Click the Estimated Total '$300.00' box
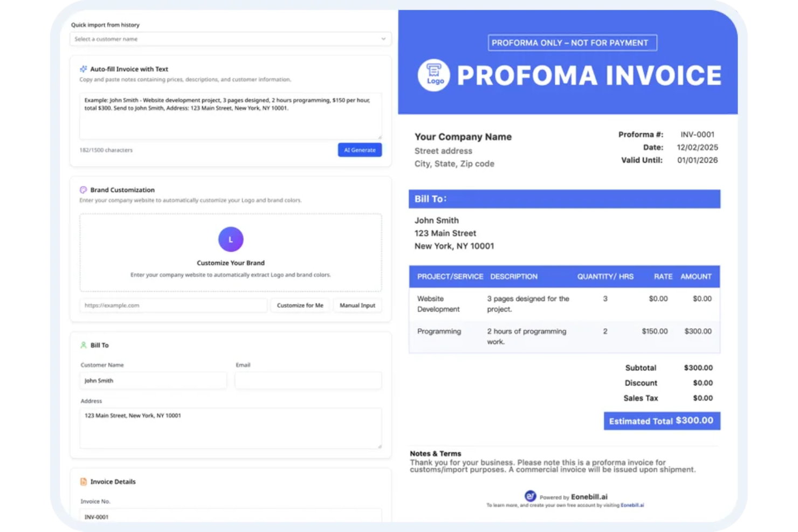 click(662, 421)
